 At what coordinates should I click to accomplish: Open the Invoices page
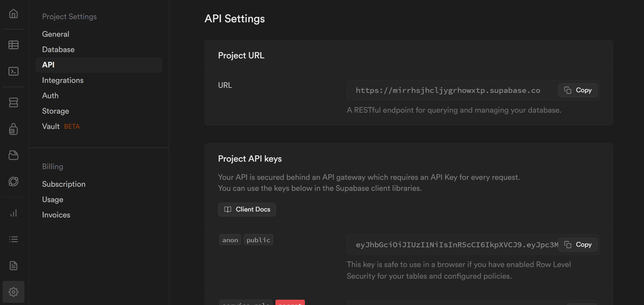pos(56,215)
